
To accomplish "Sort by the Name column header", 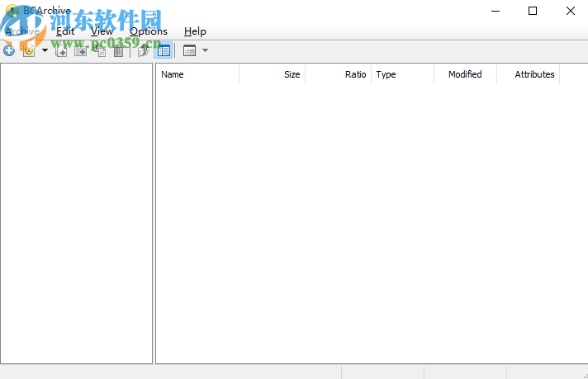I will pos(197,74).
